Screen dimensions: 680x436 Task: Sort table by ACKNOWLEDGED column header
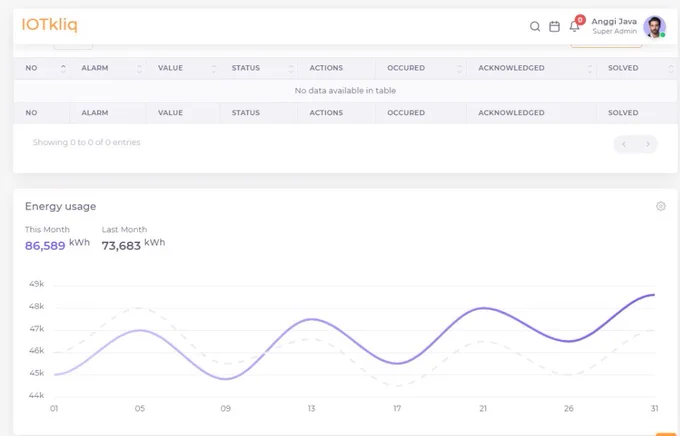click(x=532, y=68)
